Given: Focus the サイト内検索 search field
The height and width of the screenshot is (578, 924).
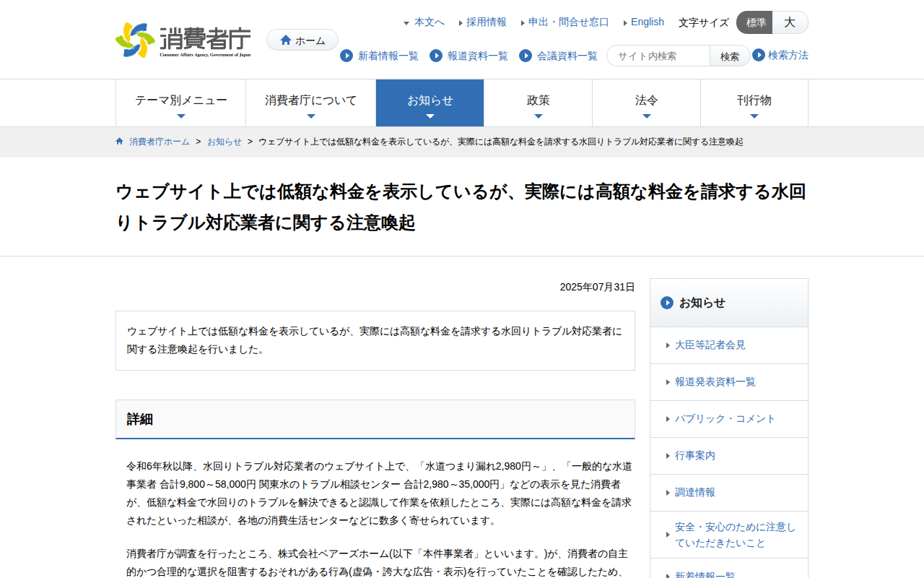Looking at the screenshot, I should pyautogui.click(x=658, y=56).
